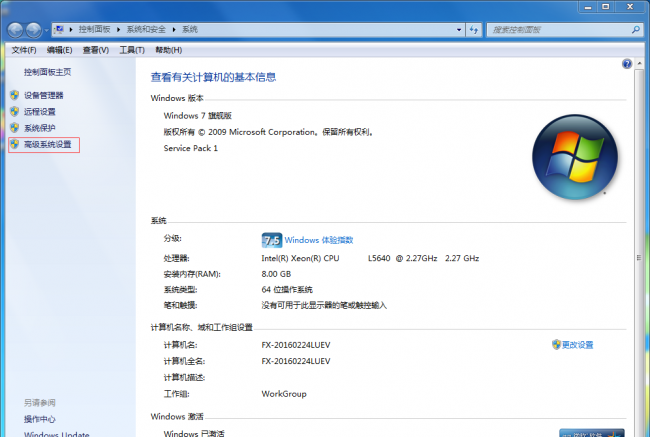Select the processor value Intel(R) Xeon(R) CPU
The image size is (650, 437).
coord(300,258)
